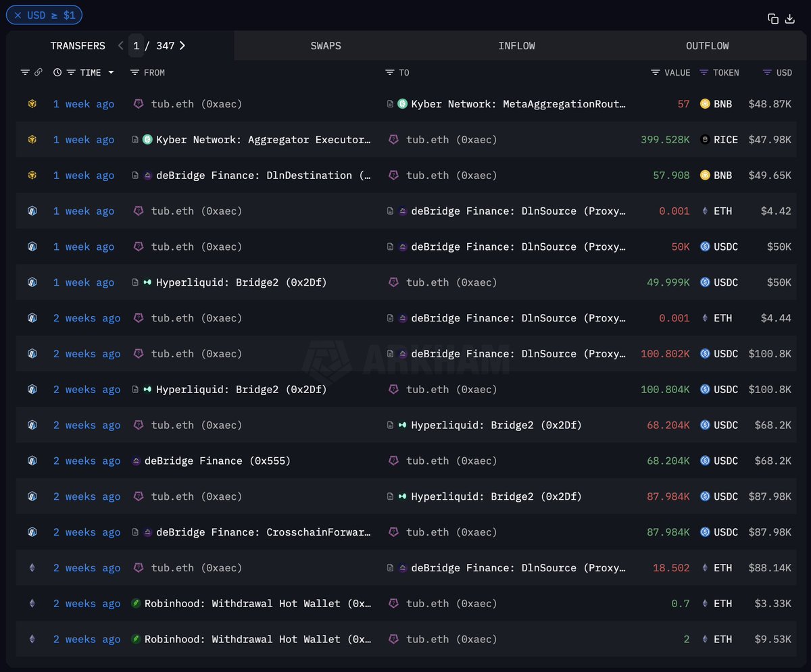Click the Ethereum chain icon in the 18.502 ETH row
Viewport: 811px width, 672px height.
[32, 568]
